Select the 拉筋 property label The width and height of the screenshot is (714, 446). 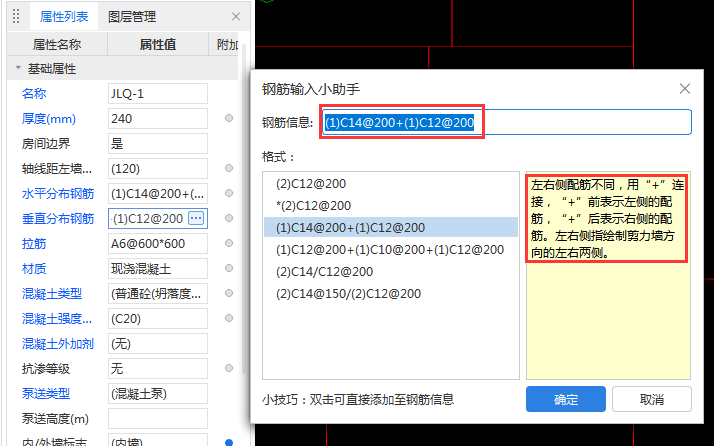pos(34,244)
